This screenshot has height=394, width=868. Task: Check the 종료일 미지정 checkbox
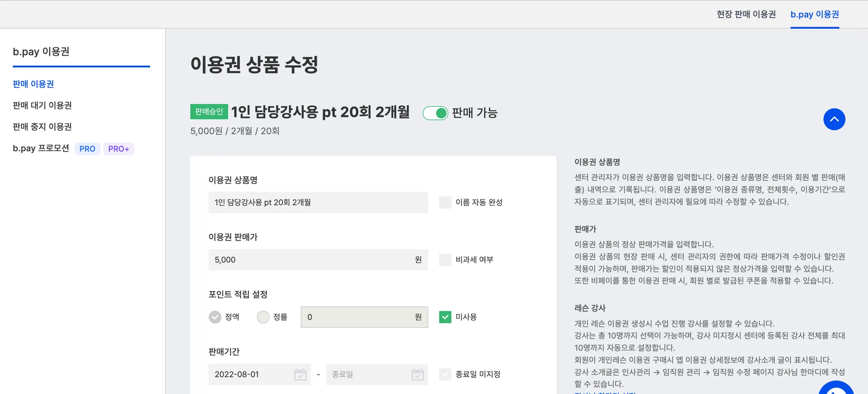point(445,374)
